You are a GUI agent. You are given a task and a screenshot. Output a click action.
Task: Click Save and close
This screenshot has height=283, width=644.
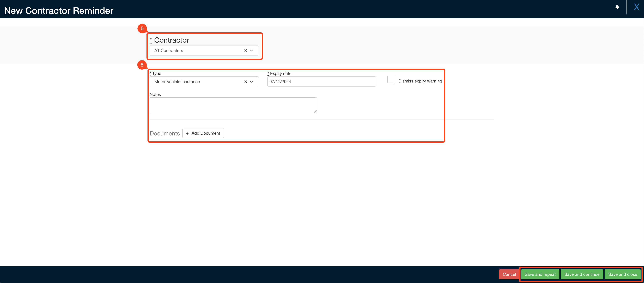tap(622, 274)
